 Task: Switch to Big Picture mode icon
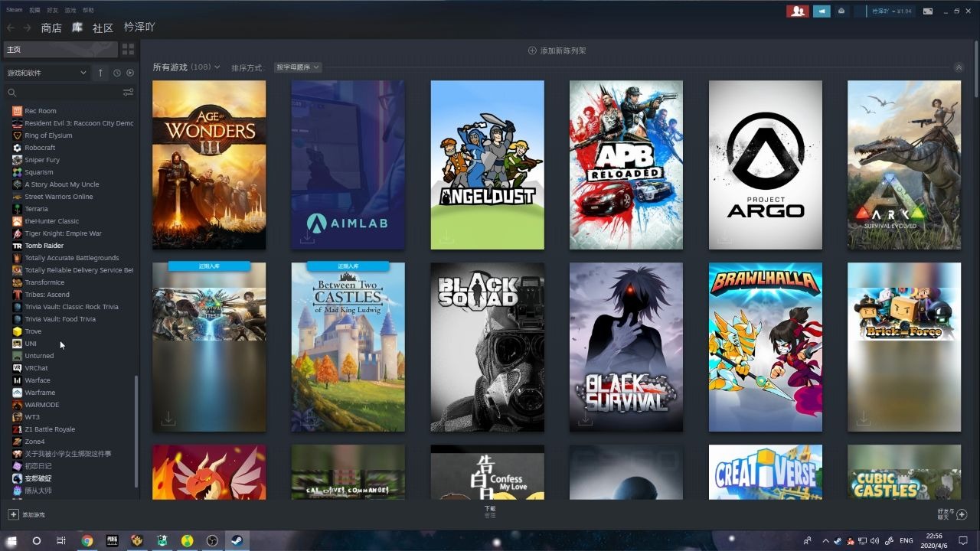pos(928,11)
